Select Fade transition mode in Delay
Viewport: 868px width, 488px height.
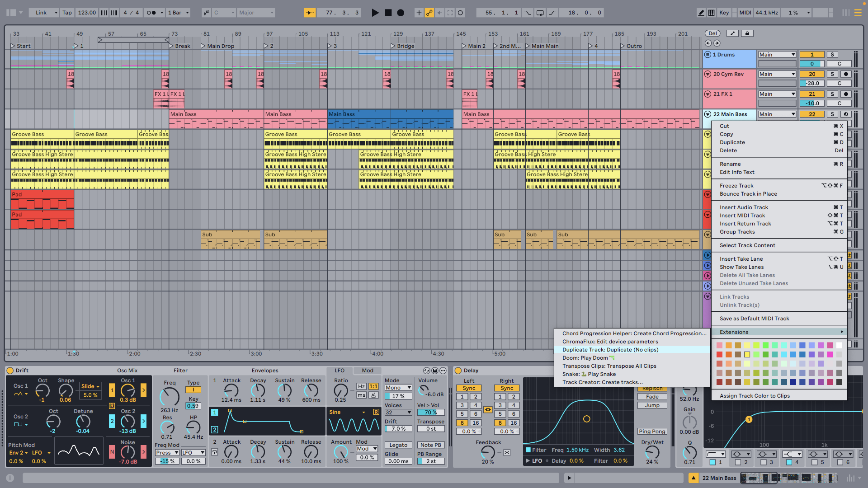click(x=652, y=397)
